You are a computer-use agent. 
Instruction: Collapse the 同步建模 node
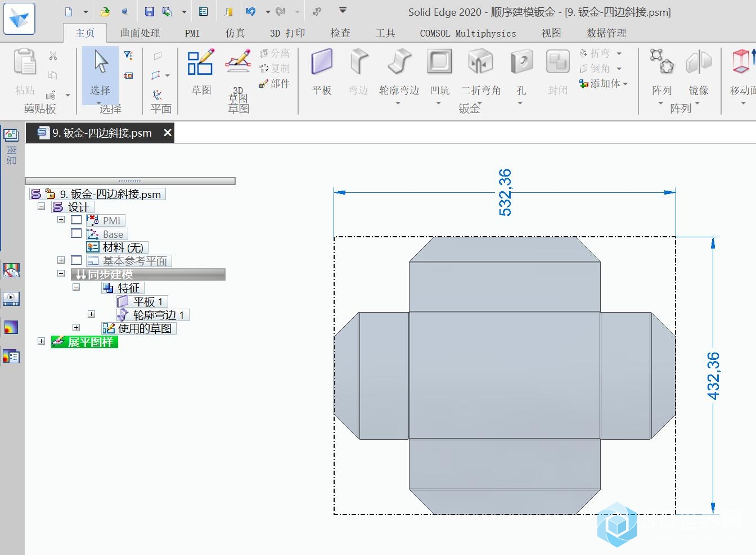(61, 274)
